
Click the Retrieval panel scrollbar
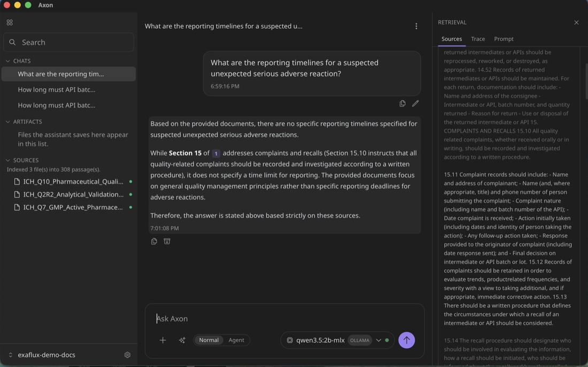[586, 81]
